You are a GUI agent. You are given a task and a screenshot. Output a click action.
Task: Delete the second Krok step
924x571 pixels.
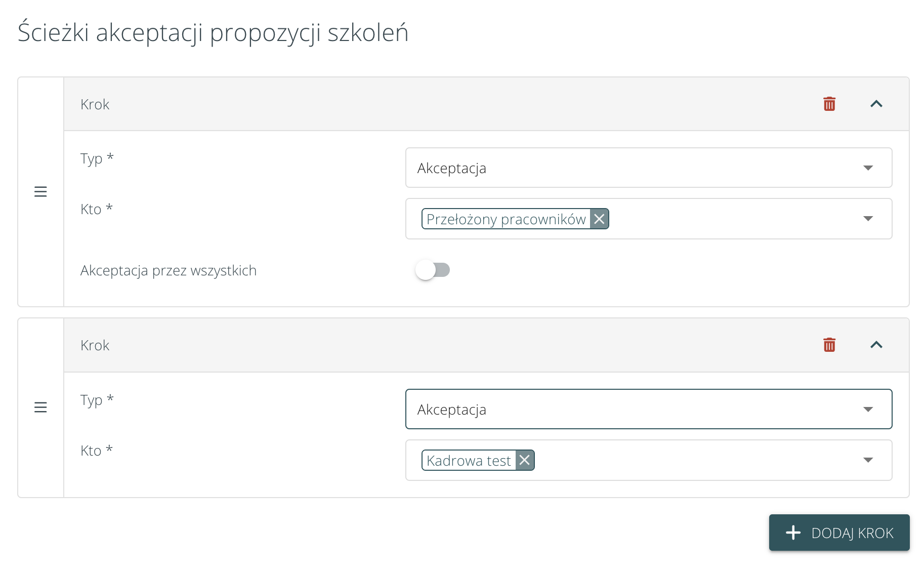click(x=829, y=345)
